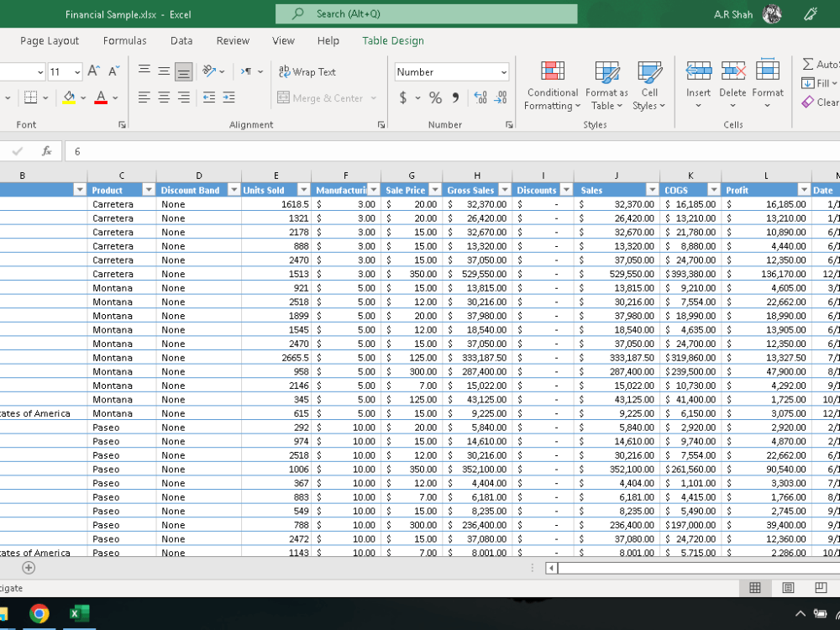This screenshot has height=630, width=840.
Task: Open Product column filter dropdown
Action: point(149,190)
